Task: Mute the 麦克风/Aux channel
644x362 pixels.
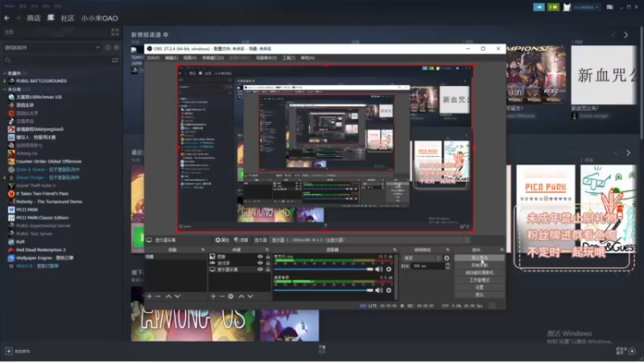Action: [x=378, y=269]
